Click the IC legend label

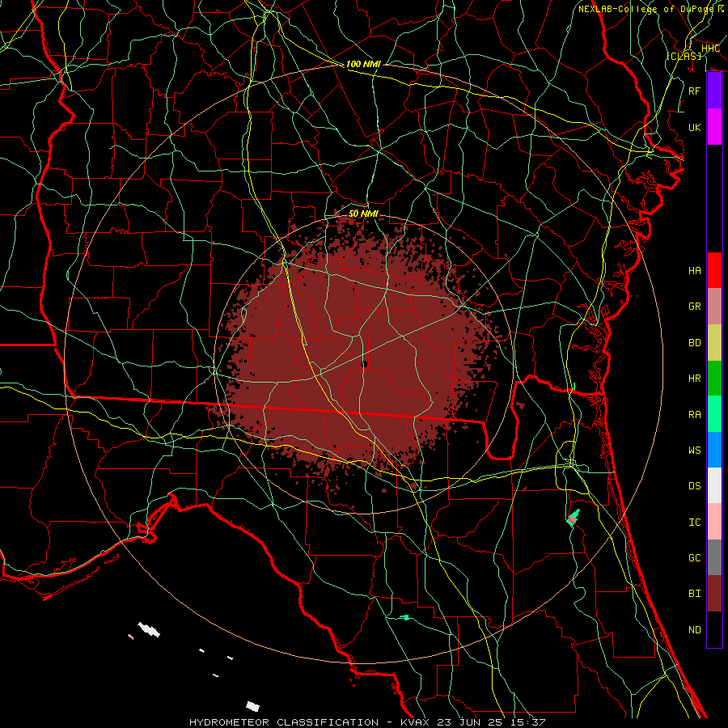coord(695,523)
